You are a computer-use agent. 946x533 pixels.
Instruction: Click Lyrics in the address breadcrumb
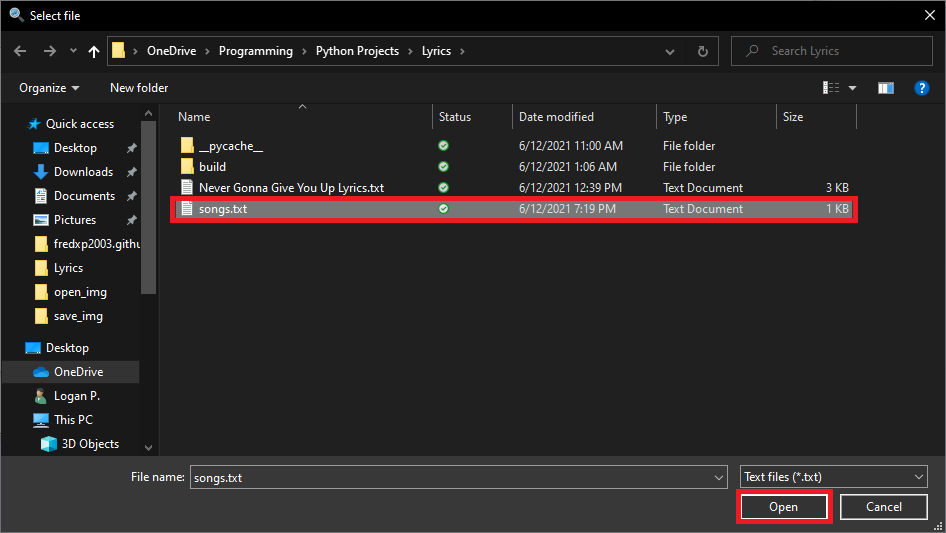click(x=436, y=51)
